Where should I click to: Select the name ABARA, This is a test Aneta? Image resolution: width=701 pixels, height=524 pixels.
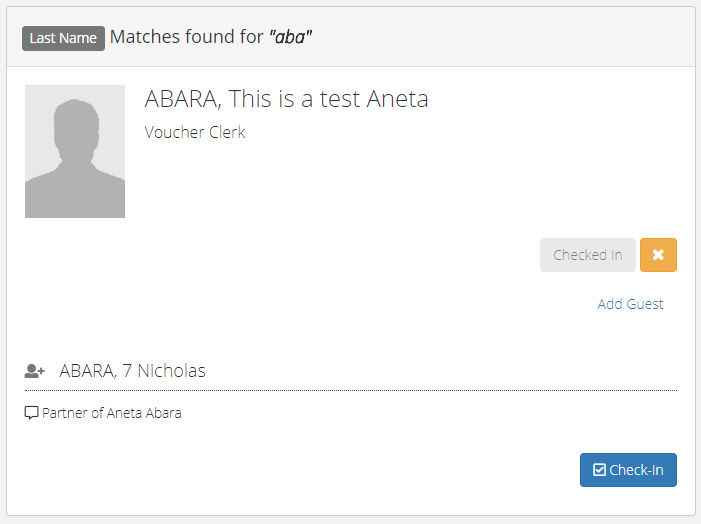286,99
